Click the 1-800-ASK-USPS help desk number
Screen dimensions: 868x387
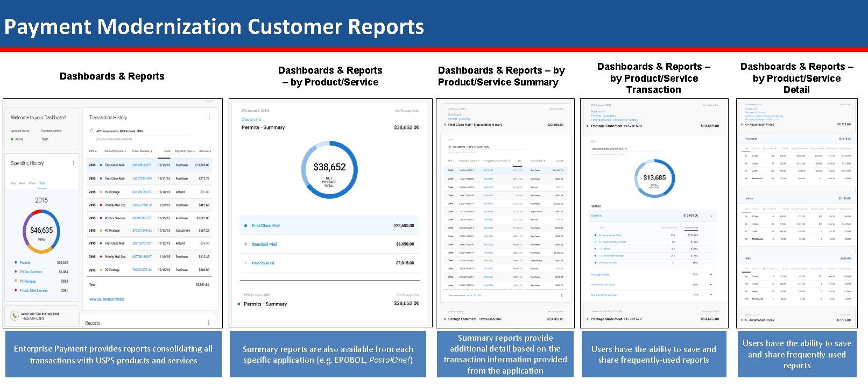tap(32, 319)
